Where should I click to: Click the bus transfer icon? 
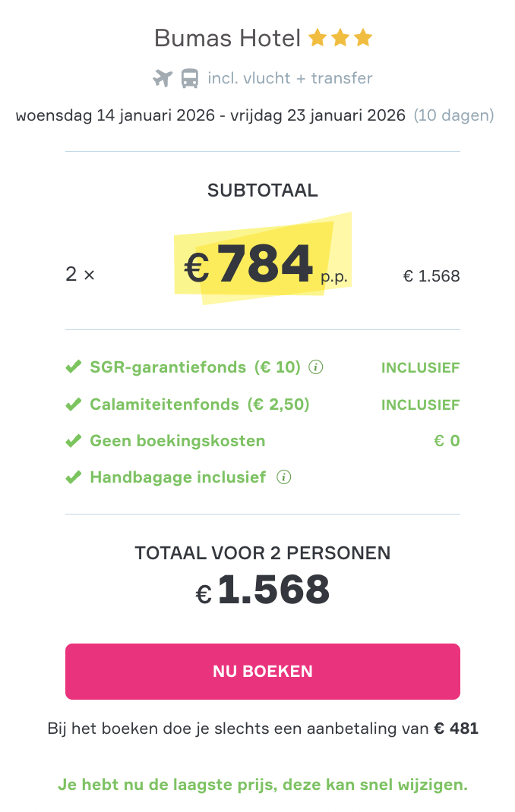click(x=188, y=77)
